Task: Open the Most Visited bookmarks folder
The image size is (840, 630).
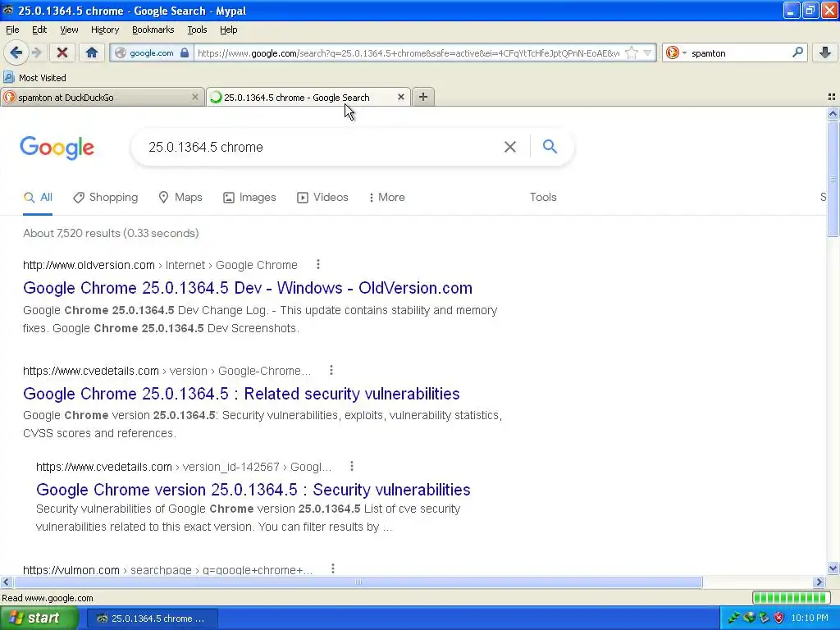Action: click(x=35, y=78)
